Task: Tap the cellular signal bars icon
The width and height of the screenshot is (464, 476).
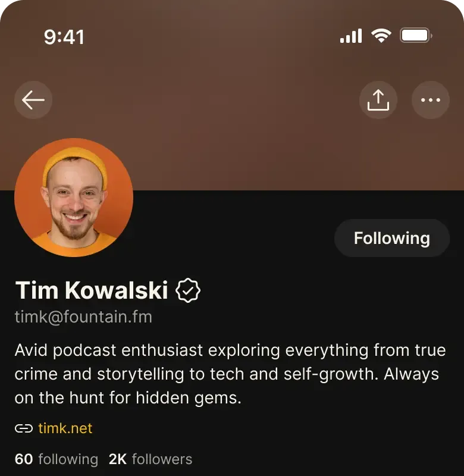Action: coord(351,36)
